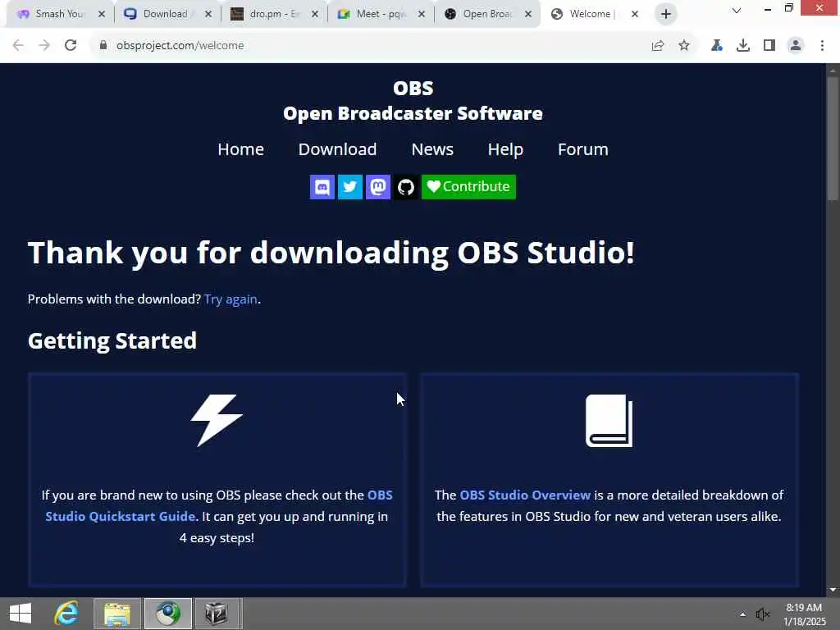Open the OBS Twitter icon link
840x630 pixels.
pyautogui.click(x=349, y=187)
